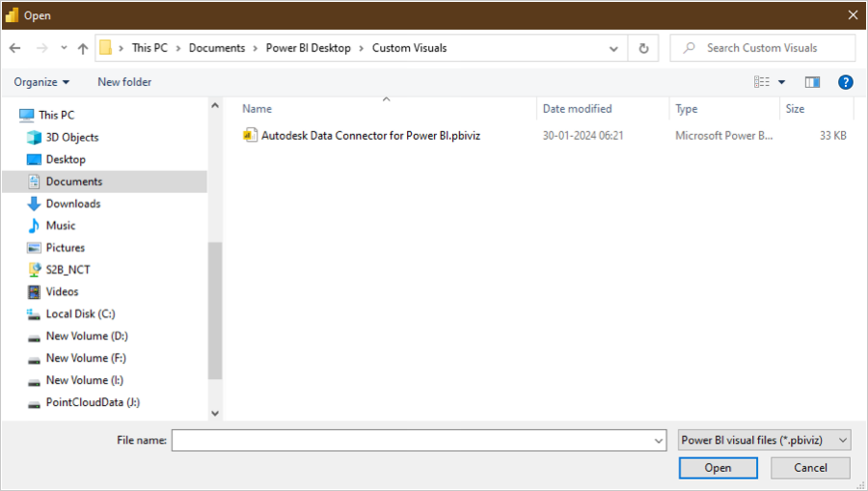Click the Desktop icon in sidebar
868x491 pixels.
(x=35, y=159)
